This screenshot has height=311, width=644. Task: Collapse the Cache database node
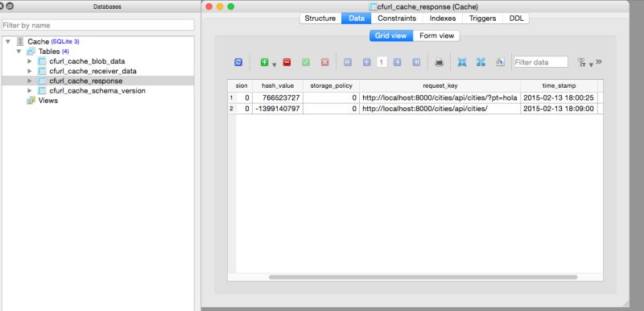pos(8,42)
